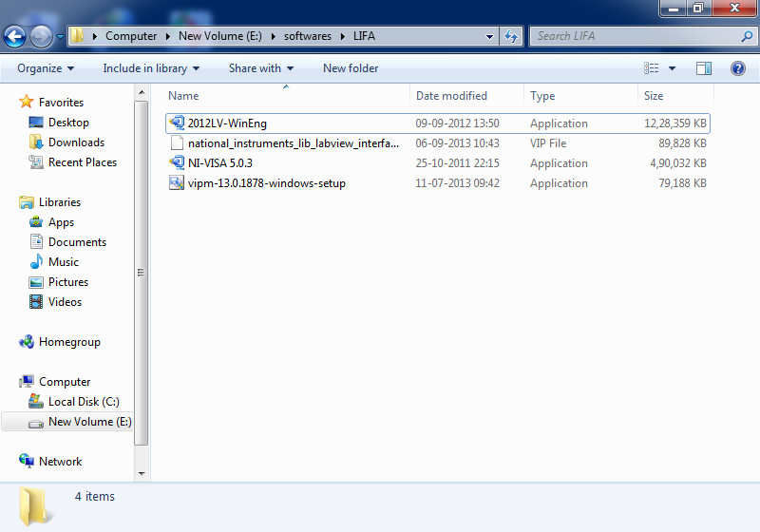Open Windows Help button
The width and height of the screenshot is (760, 532).
(x=738, y=68)
